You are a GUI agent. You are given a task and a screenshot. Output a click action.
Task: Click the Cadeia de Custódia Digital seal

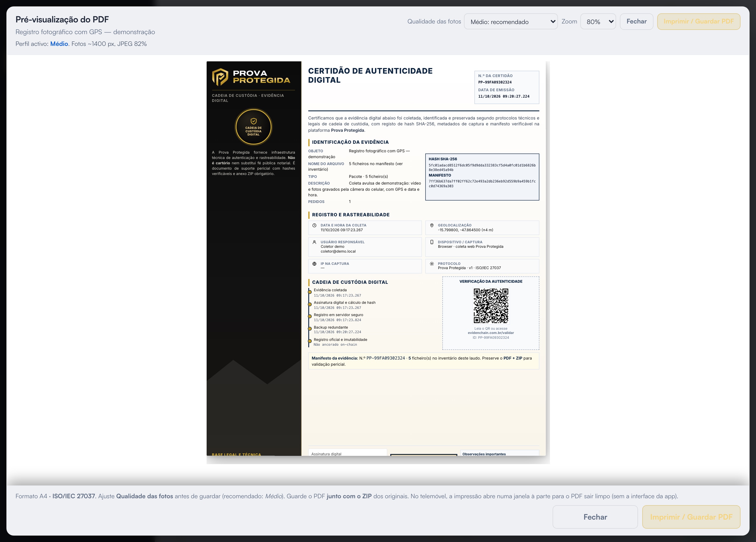click(253, 127)
